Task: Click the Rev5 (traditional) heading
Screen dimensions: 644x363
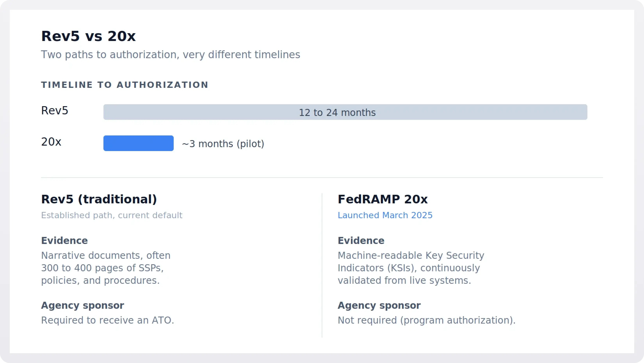Action: point(99,199)
